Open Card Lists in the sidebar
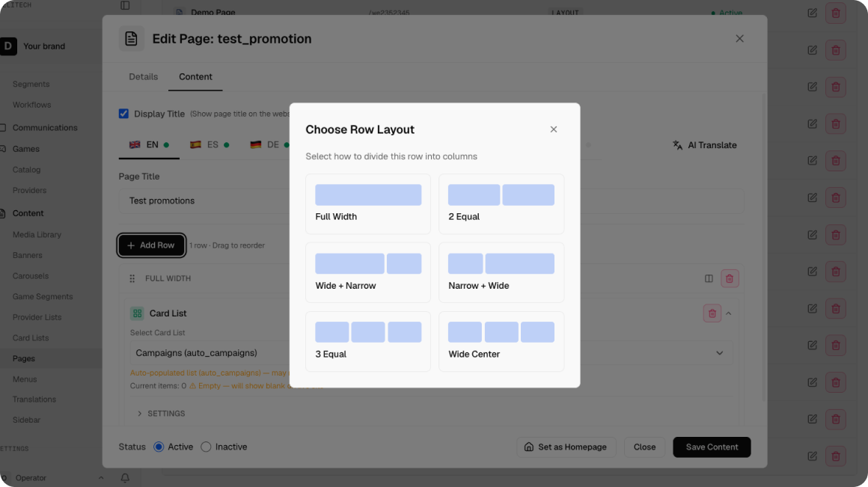 31,337
